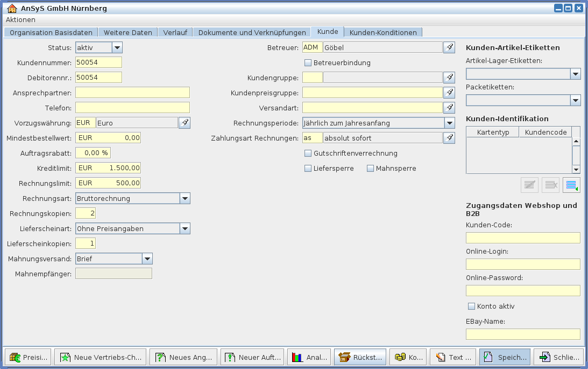Click the Kundenpreisgruppe search icon
The height and width of the screenshot is (369, 588).
(449, 93)
